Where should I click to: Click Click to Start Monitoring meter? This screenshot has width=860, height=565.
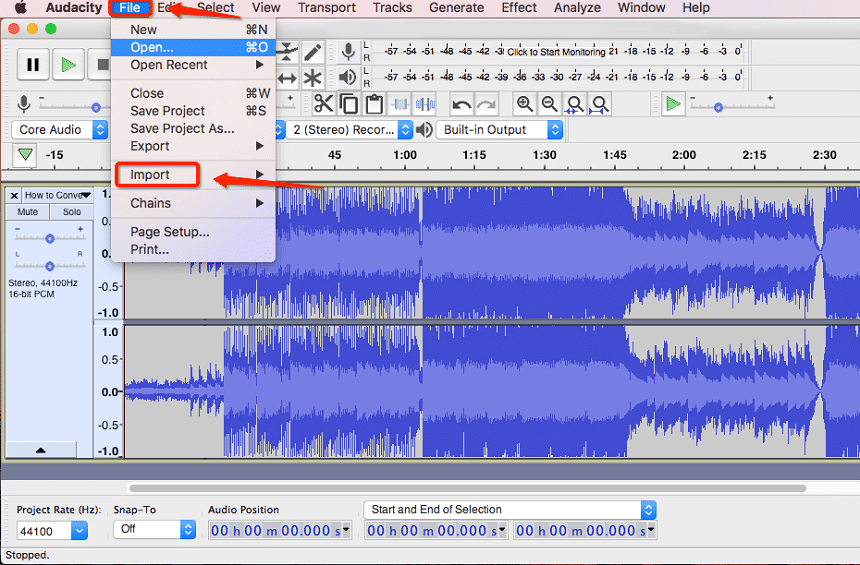coord(556,52)
